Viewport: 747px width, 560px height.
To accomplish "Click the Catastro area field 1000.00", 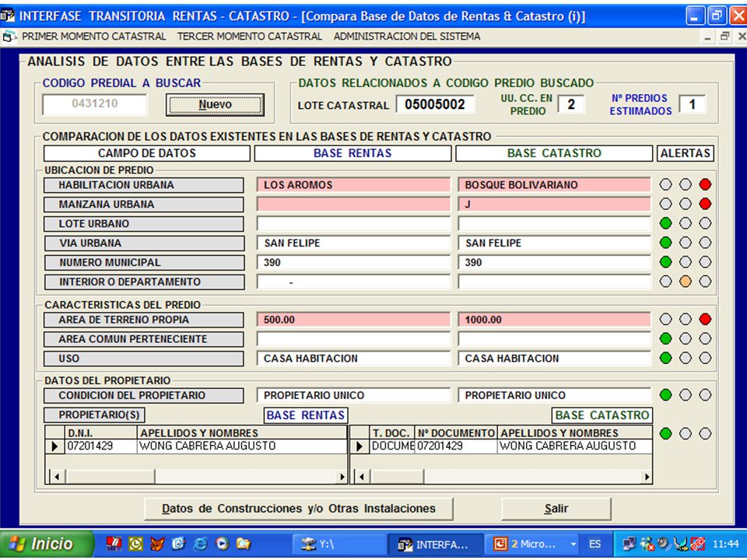I will [554, 320].
